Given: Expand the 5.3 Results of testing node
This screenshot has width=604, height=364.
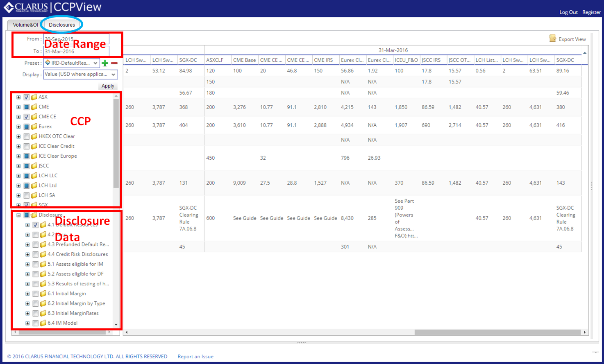Looking at the screenshot, I should coord(27,284).
